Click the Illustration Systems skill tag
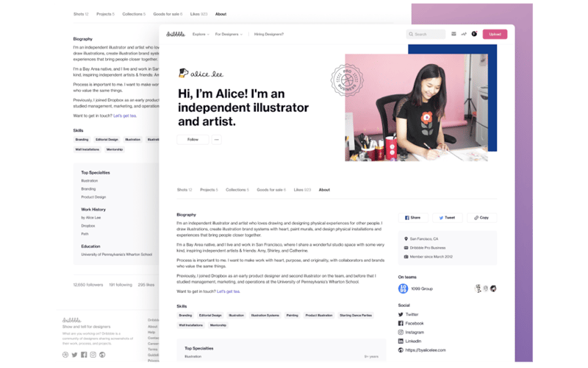This screenshot has height=368, width=588. pos(265,316)
